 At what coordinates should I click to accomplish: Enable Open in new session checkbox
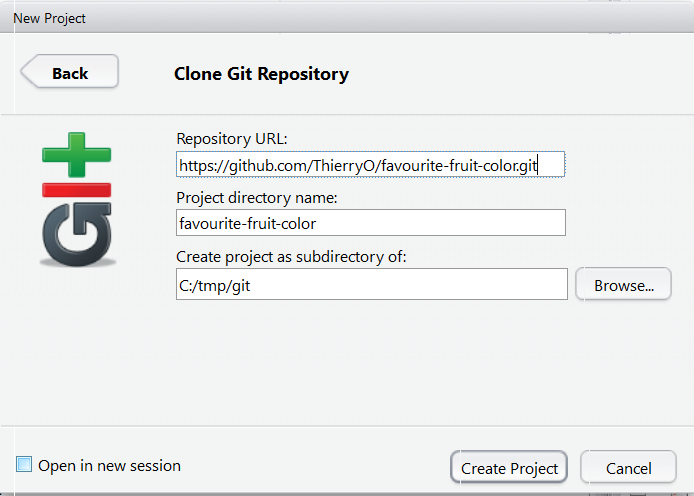pos(24,465)
